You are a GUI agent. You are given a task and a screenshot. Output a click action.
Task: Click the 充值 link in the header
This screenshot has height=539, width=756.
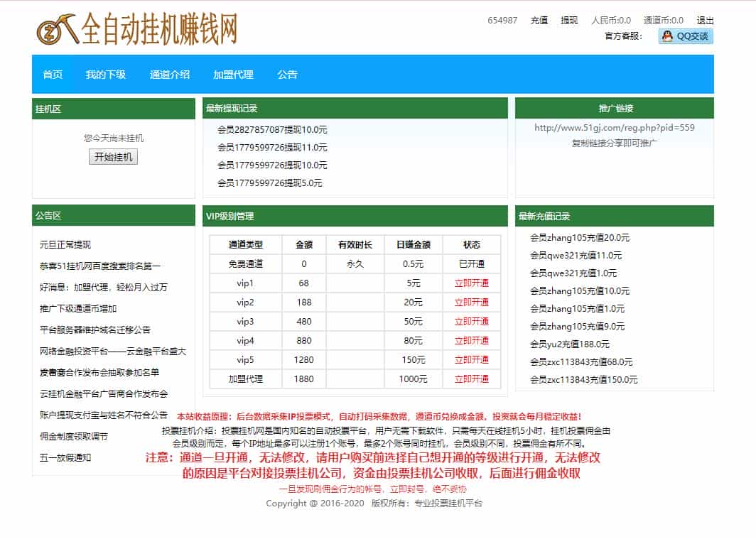coord(539,20)
